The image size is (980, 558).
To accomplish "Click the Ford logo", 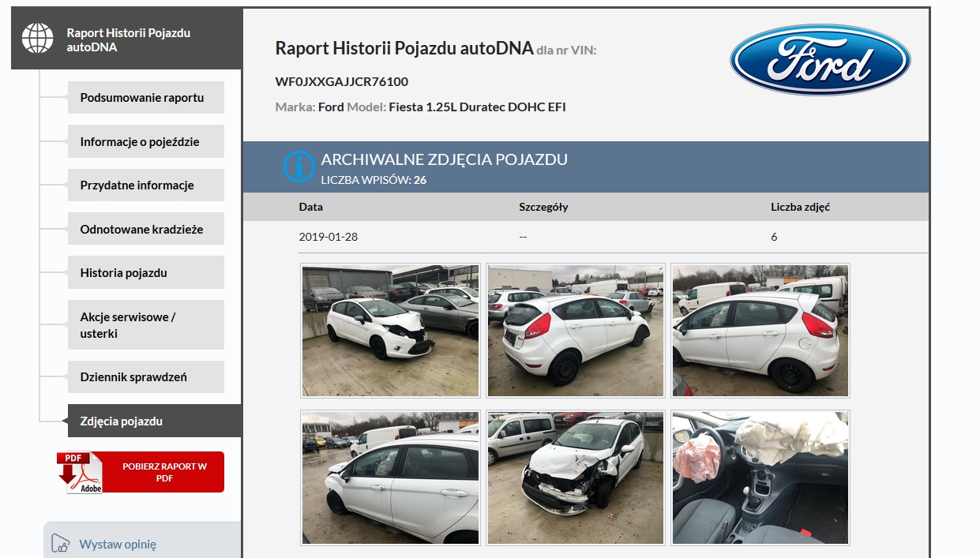I will [x=820, y=60].
